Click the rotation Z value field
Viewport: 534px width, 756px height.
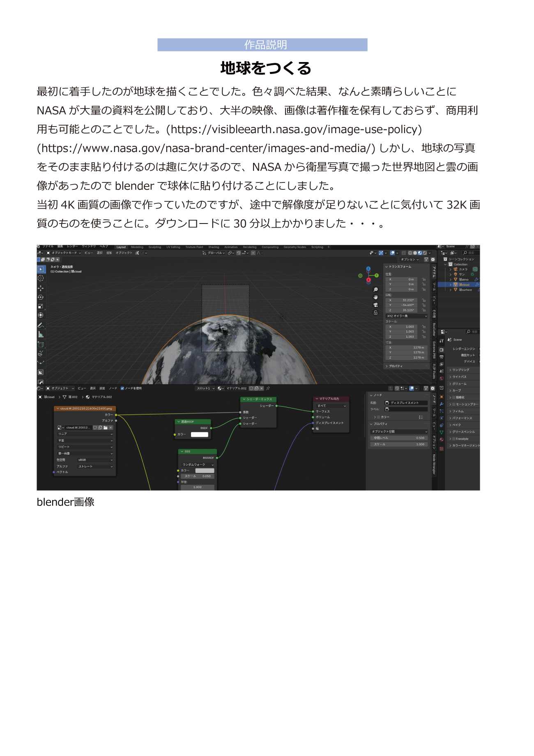coord(403,311)
